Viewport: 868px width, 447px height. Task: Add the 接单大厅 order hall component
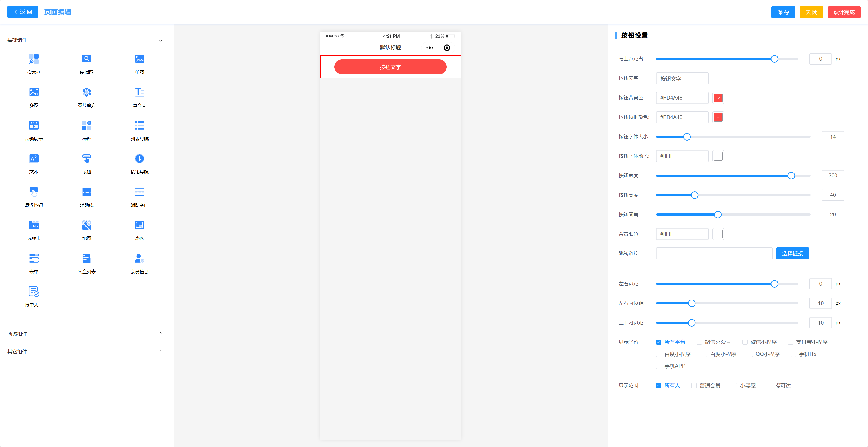coord(34,292)
